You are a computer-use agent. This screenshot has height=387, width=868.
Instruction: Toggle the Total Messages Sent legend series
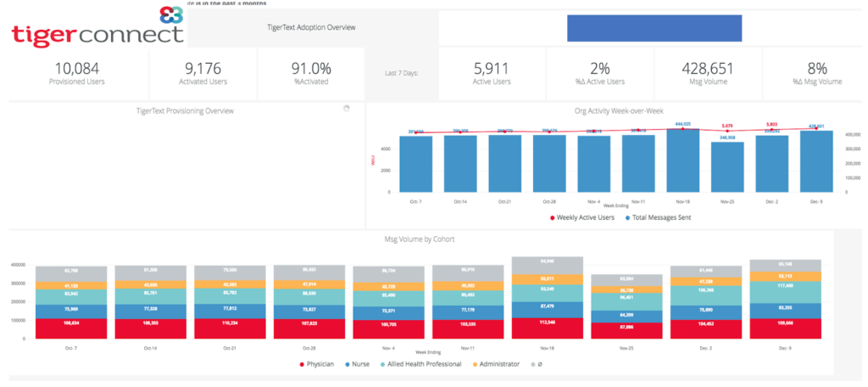click(659, 217)
